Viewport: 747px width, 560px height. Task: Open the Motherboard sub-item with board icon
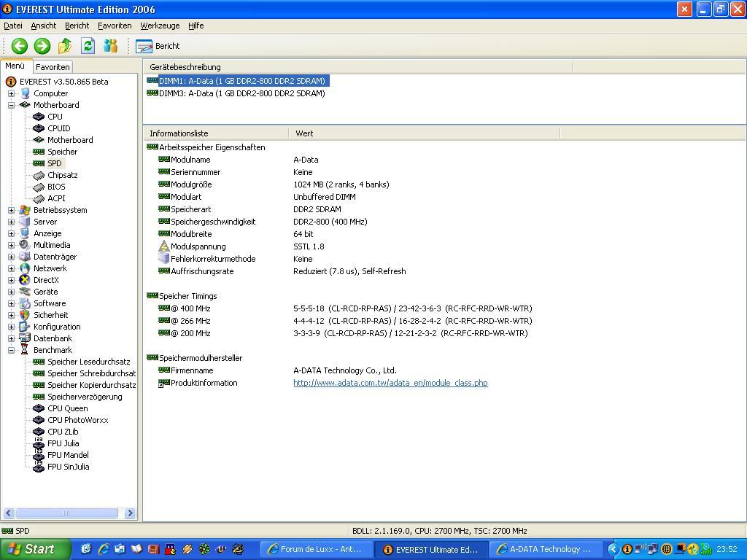[x=70, y=140]
